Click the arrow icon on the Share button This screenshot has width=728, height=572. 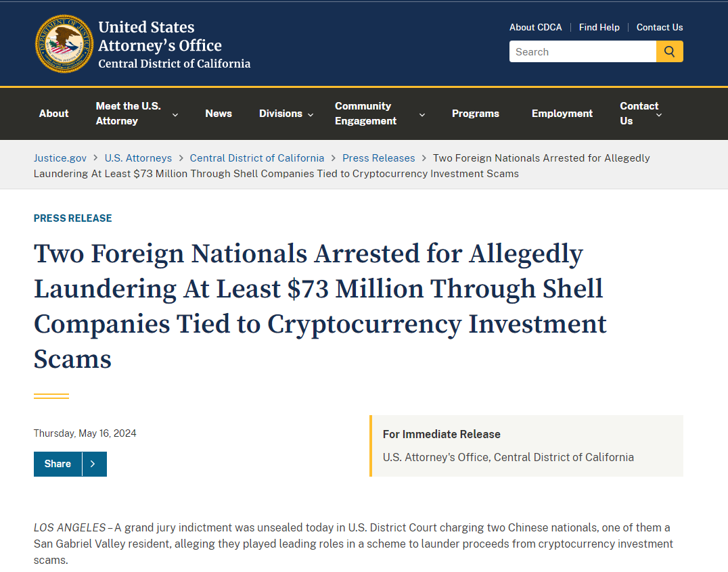93,464
